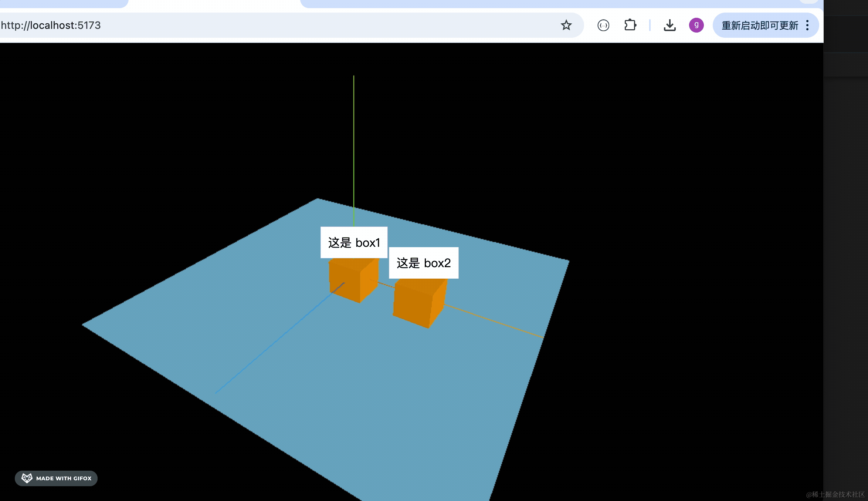
Task: Open the Extensions puzzle-piece menu
Action: 630,25
